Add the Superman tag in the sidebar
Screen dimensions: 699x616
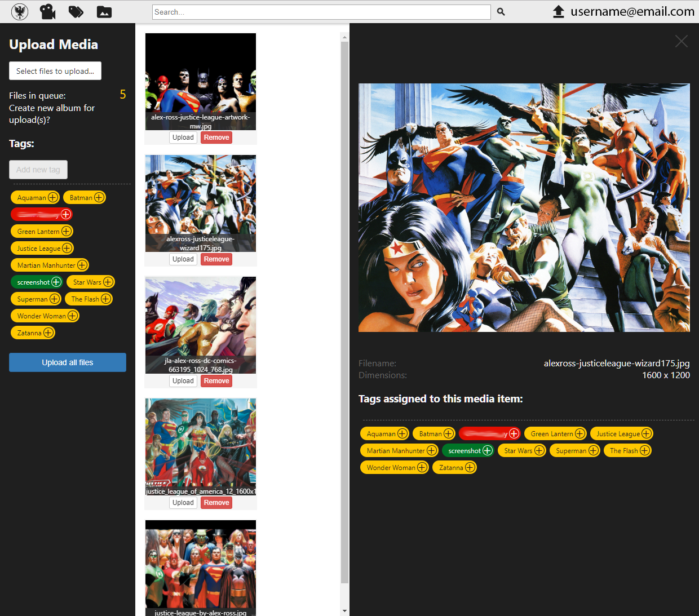pos(55,299)
